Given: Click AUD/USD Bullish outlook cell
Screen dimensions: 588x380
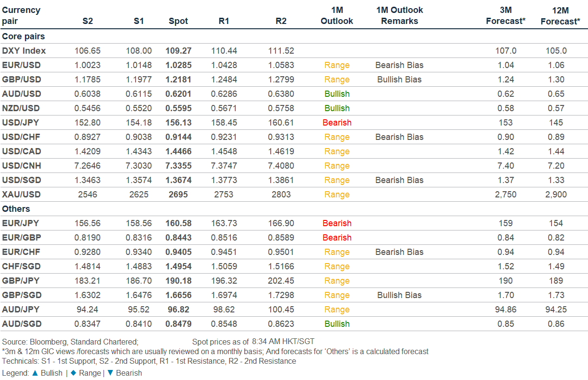Looking at the screenshot, I should point(337,94).
